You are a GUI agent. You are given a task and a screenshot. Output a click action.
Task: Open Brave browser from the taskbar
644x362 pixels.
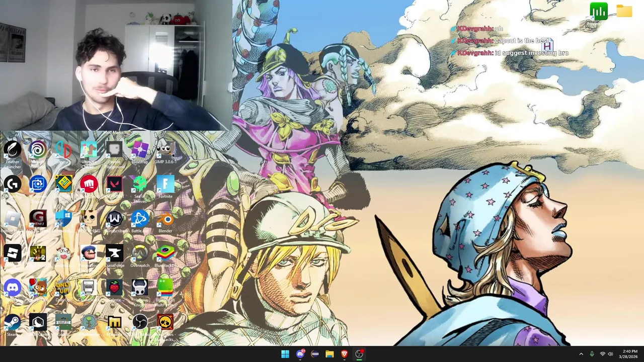tap(344, 354)
